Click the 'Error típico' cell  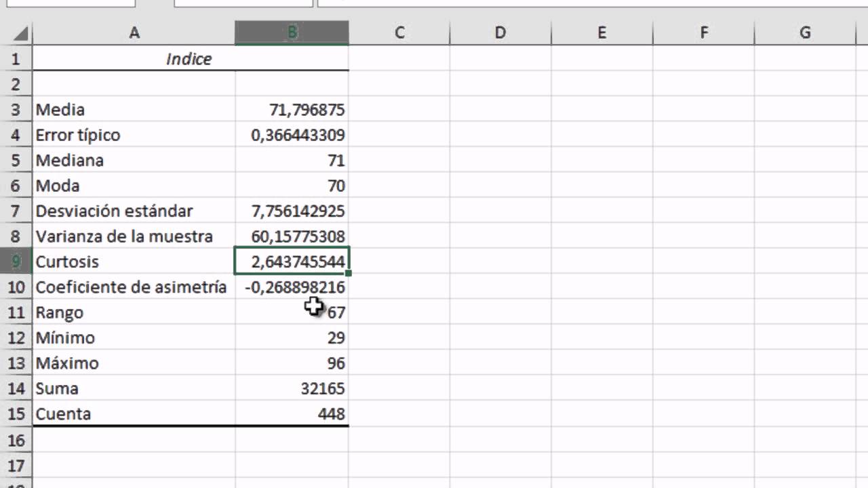(x=134, y=135)
